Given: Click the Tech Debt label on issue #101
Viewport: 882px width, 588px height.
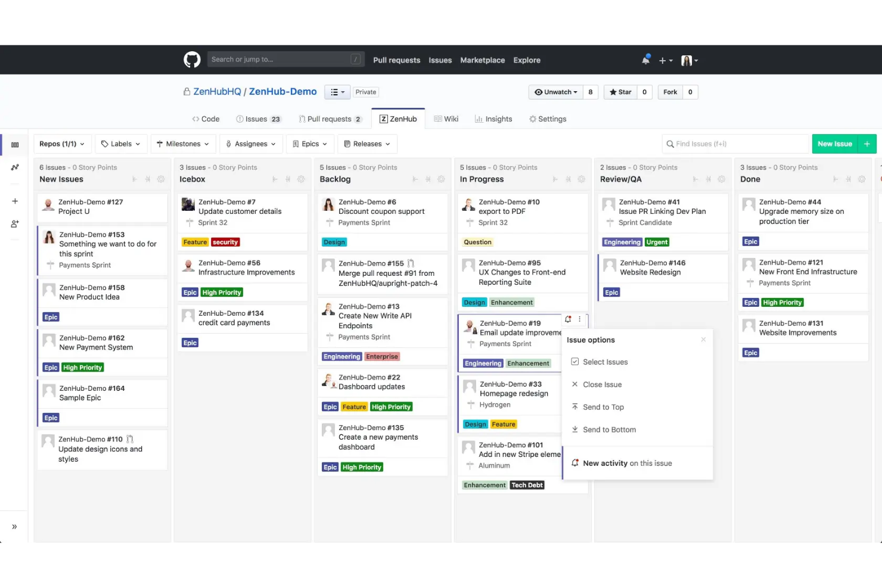Looking at the screenshot, I should (527, 486).
